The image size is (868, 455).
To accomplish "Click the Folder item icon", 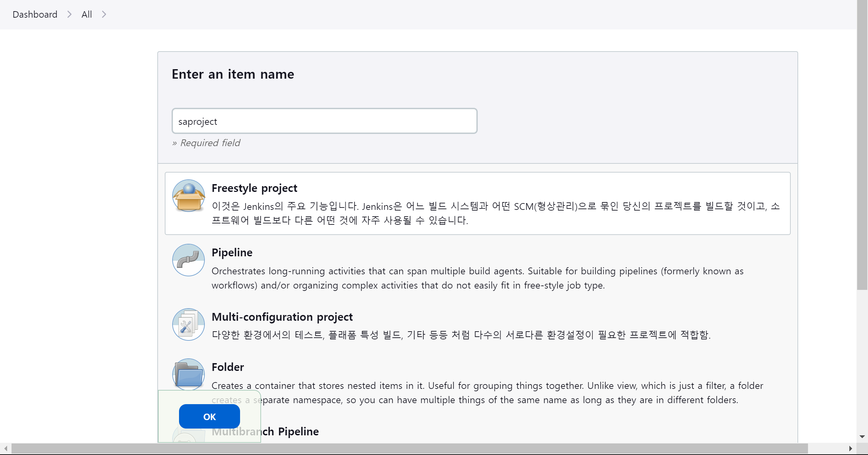I will (x=189, y=374).
